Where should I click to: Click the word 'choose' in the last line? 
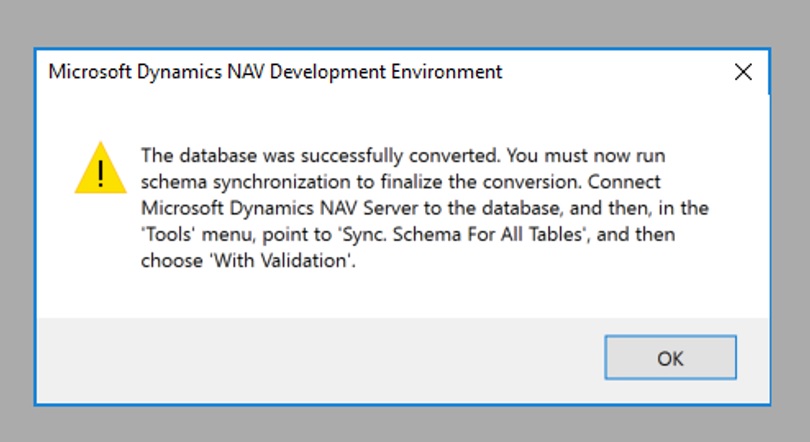coord(171,259)
